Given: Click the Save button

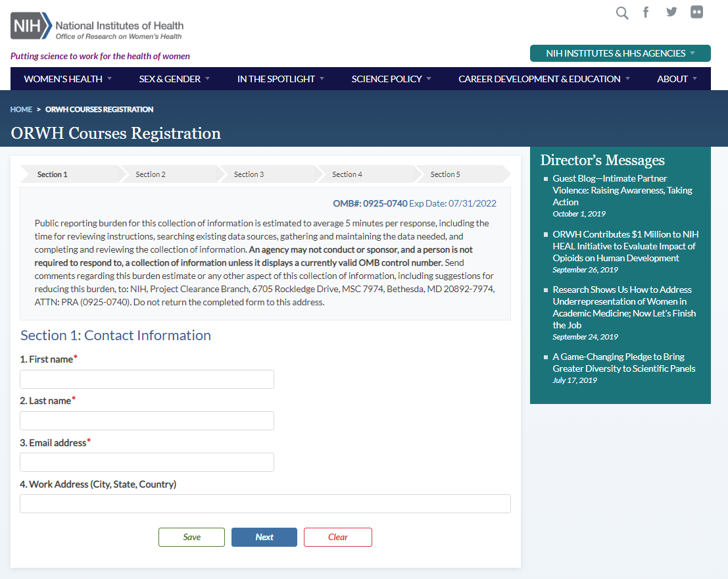Looking at the screenshot, I should [191, 537].
